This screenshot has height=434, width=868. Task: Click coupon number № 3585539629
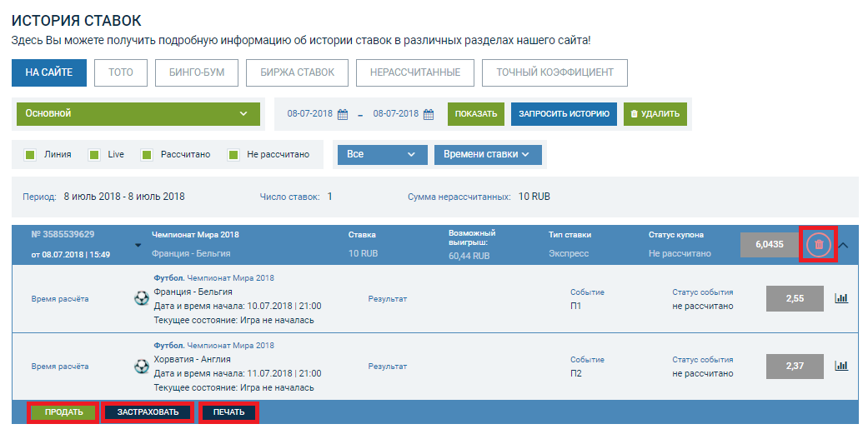tap(63, 234)
